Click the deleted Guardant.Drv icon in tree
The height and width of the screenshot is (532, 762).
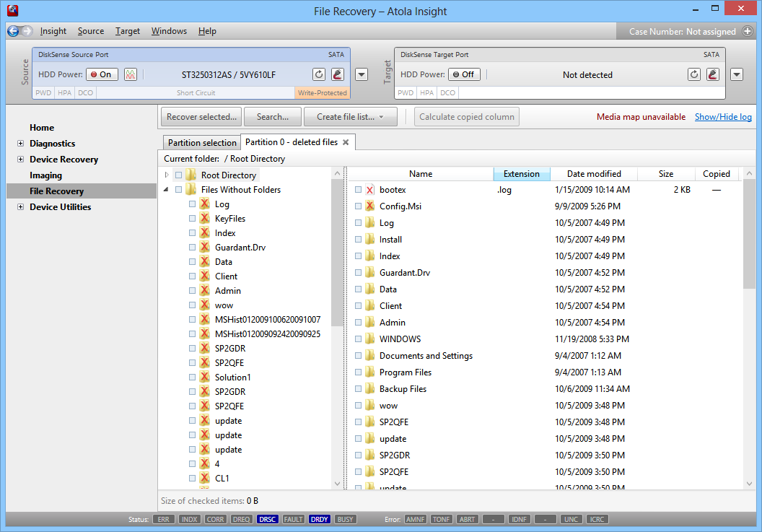205,247
